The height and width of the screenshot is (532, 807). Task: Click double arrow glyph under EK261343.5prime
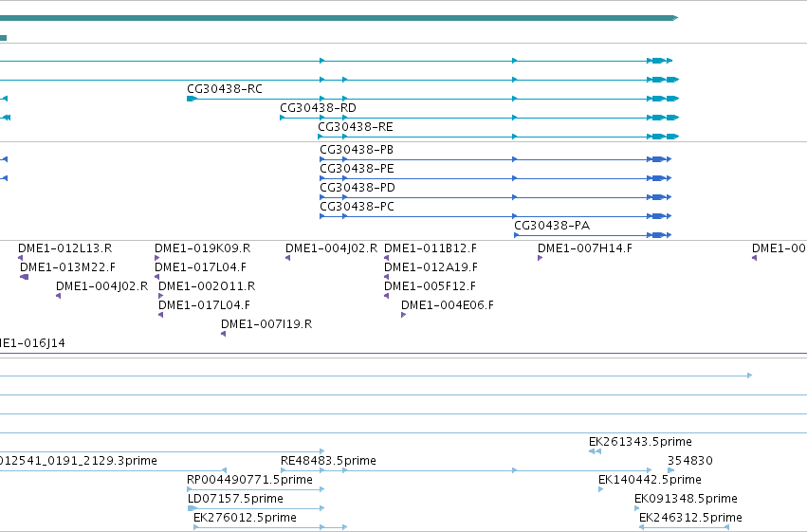(x=595, y=451)
